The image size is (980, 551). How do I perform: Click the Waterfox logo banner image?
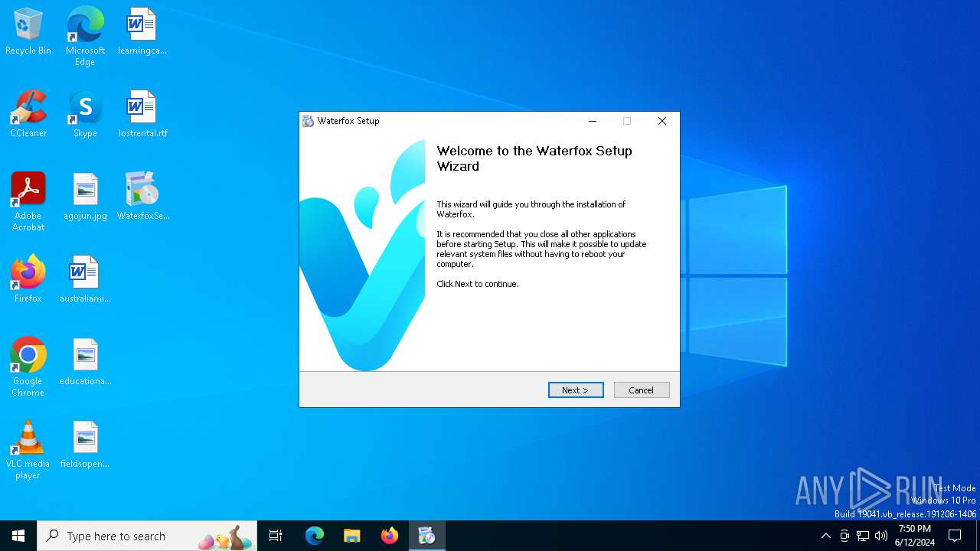[362, 251]
